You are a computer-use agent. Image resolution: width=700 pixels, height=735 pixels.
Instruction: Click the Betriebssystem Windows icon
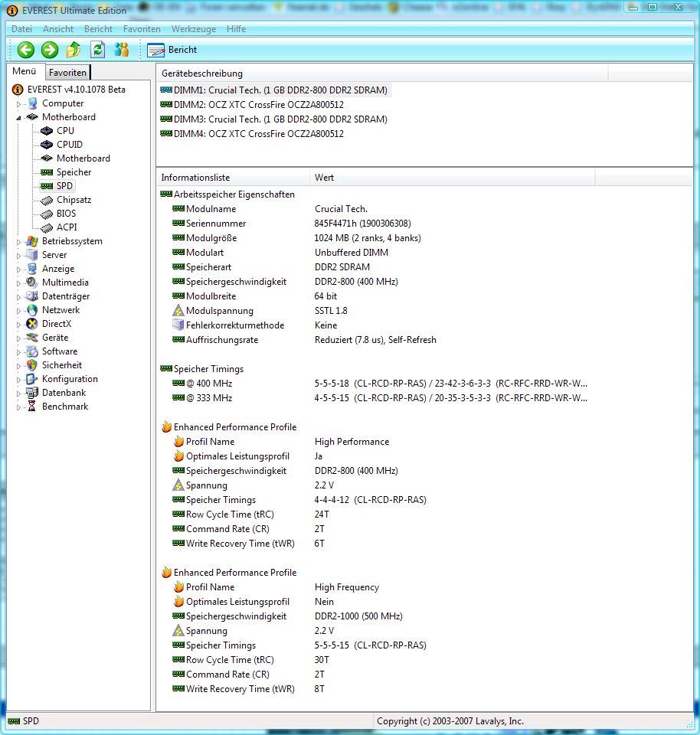(x=32, y=241)
